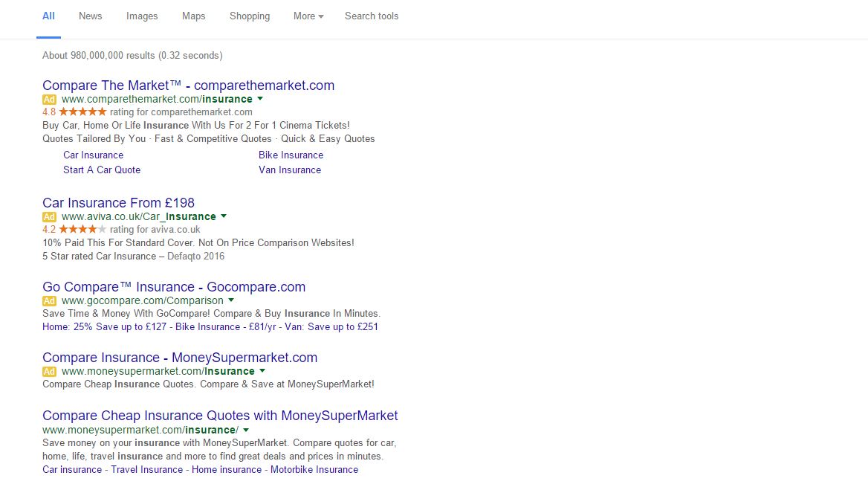
Task: Open the Images tab
Action: click(x=142, y=16)
